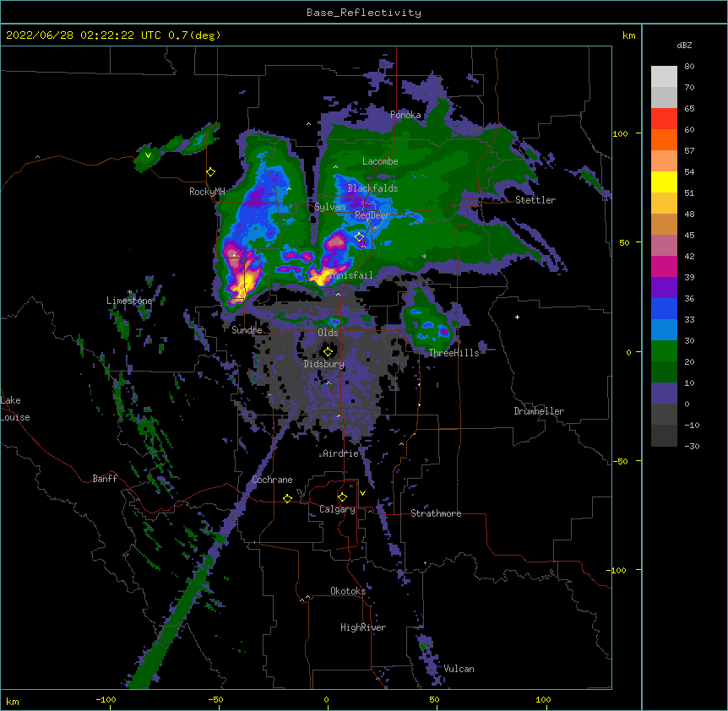Viewport: 728px width, 711px height.
Task: Click the Drumheller label
Action: coord(539,411)
